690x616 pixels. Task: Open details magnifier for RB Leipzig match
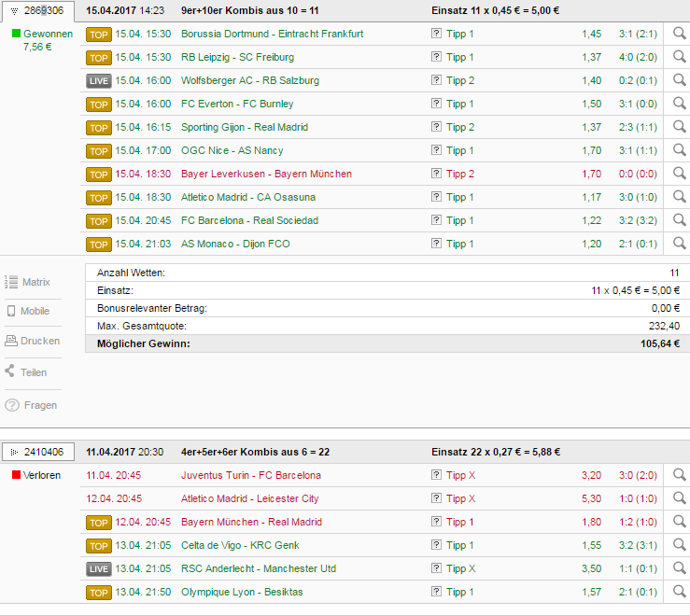click(x=680, y=57)
